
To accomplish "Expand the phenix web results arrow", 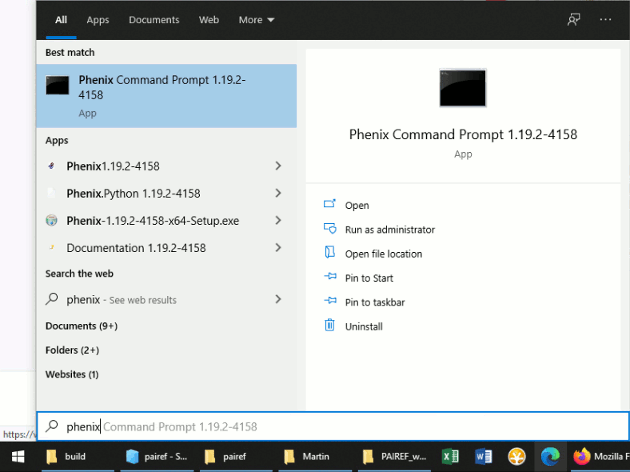I will (278, 299).
